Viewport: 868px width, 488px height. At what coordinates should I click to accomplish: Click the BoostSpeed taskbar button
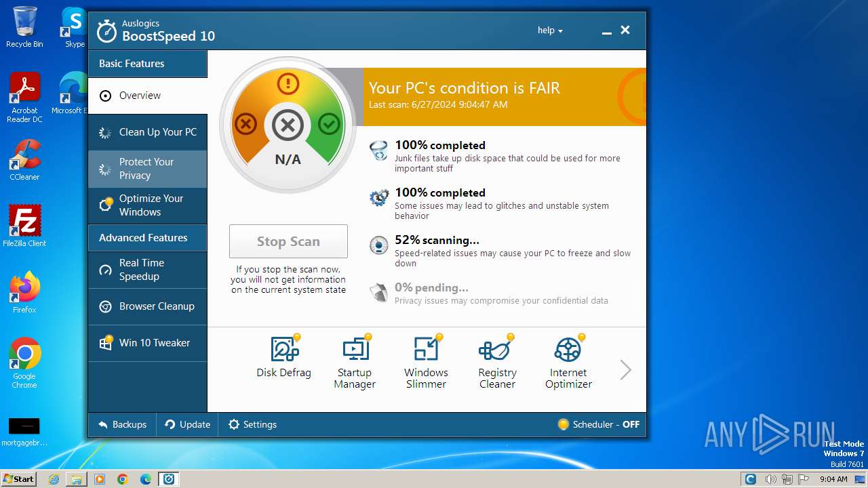click(x=169, y=479)
